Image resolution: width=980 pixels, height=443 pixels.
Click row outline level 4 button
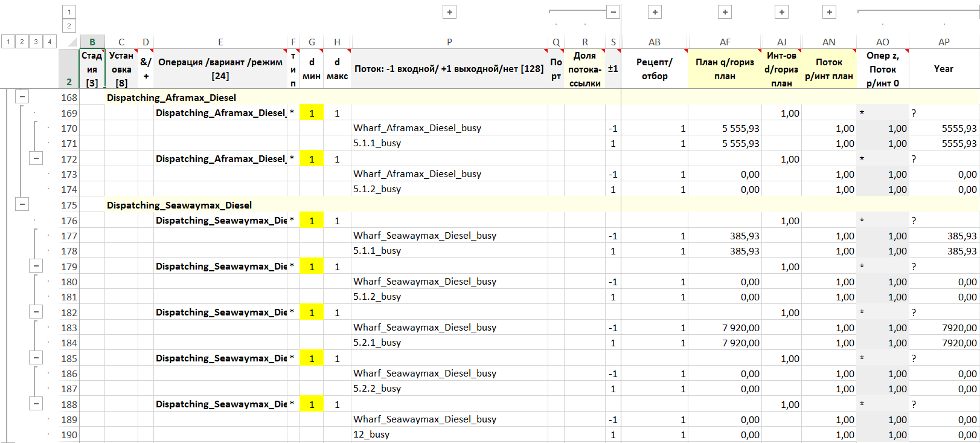point(50,42)
